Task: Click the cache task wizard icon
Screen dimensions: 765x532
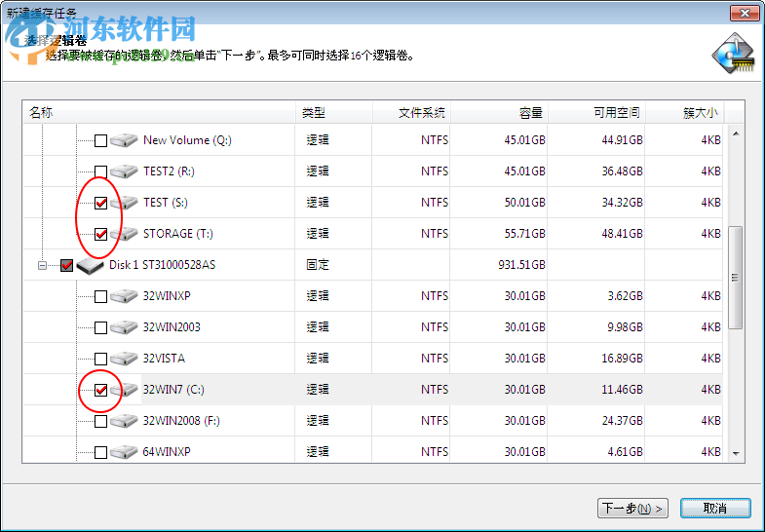Action: coord(733,54)
